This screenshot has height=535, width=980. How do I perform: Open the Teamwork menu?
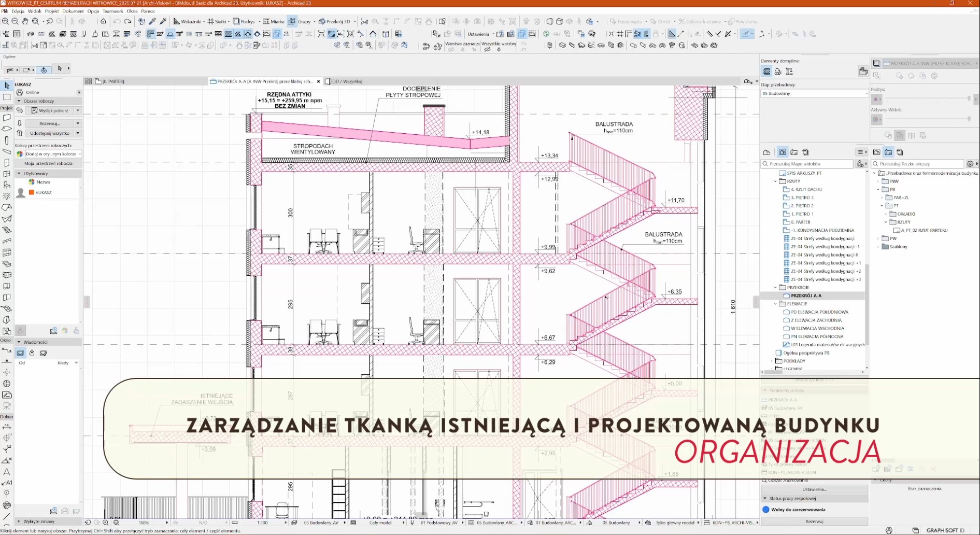(x=113, y=11)
